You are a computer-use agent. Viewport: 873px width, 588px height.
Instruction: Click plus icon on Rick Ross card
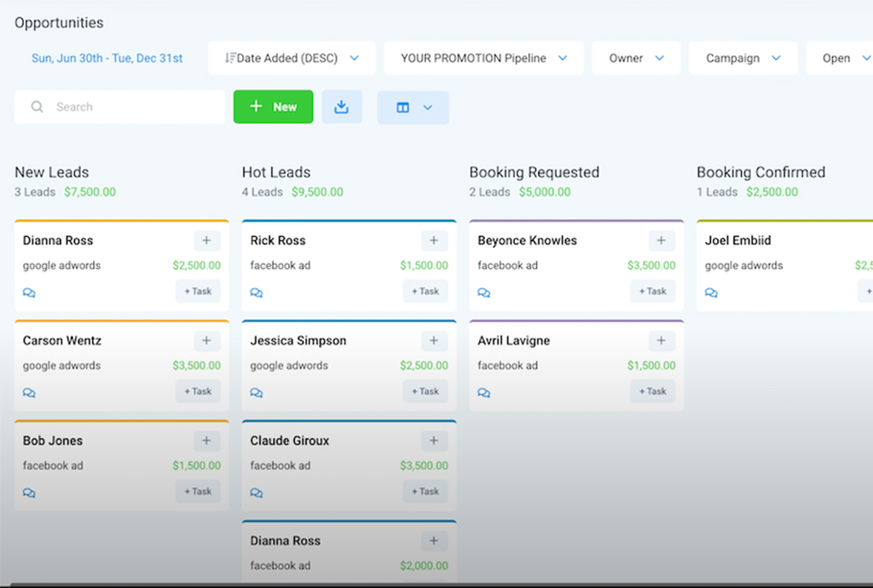(434, 241)
